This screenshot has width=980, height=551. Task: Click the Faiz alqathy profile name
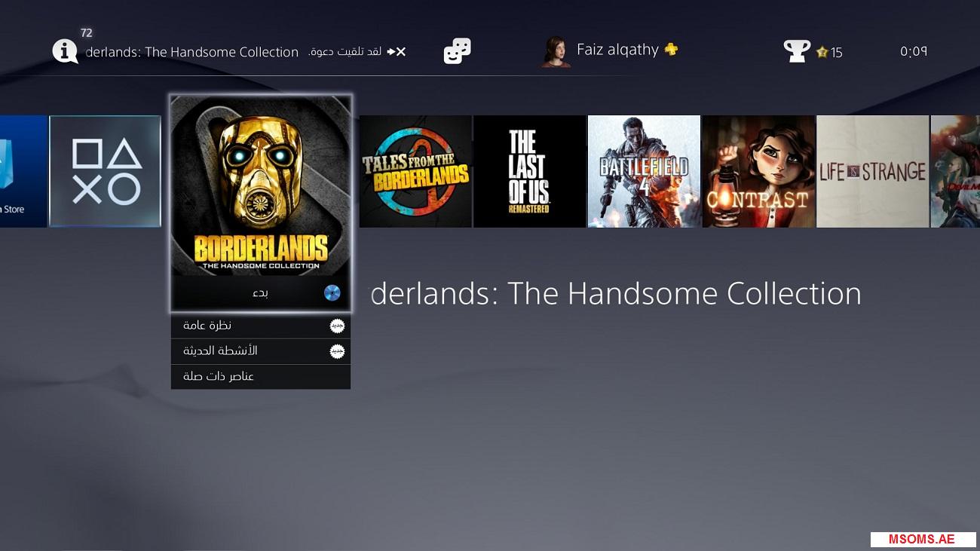pos(617,50)
